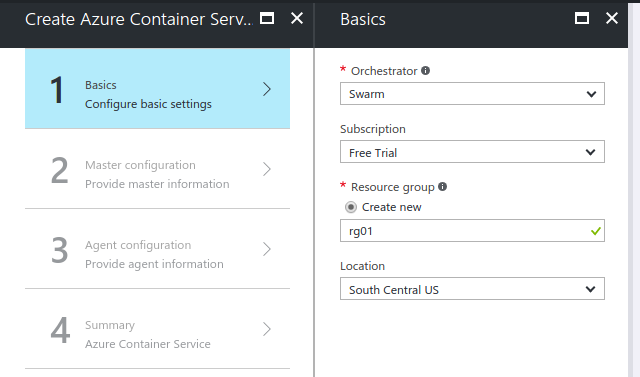Maximize the Create Azure Container Service blade

(x=267, y=18)
